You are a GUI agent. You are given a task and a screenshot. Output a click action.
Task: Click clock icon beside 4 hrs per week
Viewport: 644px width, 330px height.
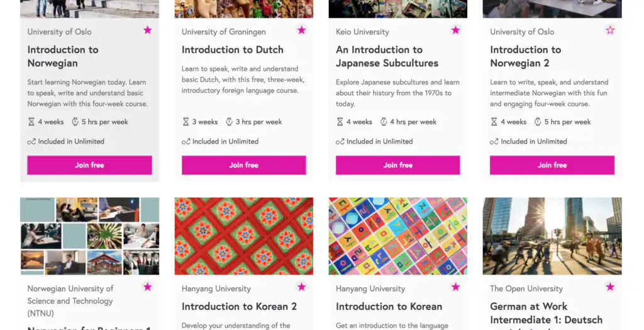(384, 122)
